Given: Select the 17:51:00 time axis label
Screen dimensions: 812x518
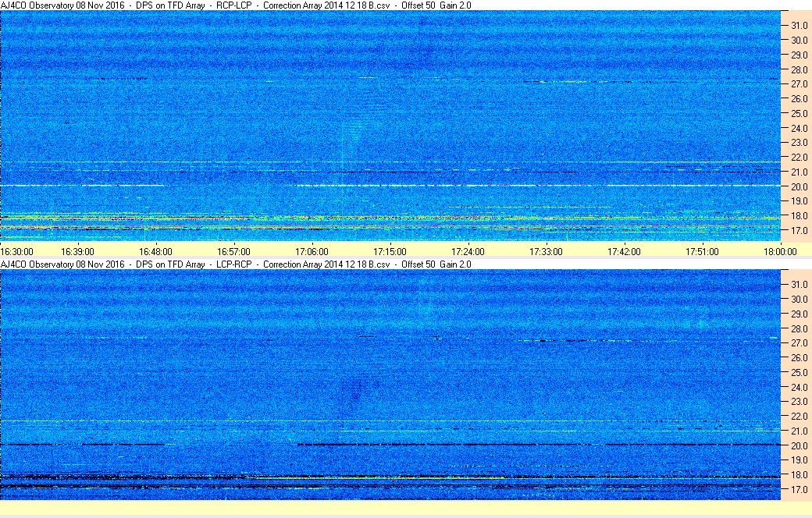Looking at the screenshot, I should (702, 251).
